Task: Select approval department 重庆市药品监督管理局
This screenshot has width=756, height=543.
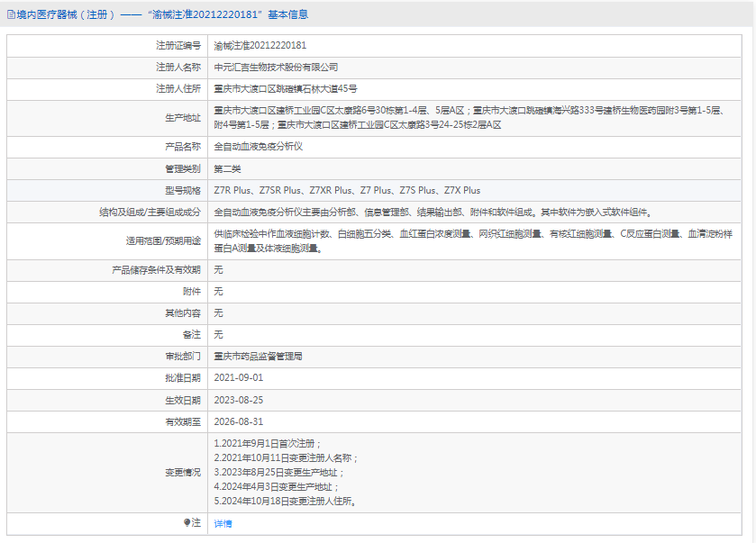Action: (258, 357)
